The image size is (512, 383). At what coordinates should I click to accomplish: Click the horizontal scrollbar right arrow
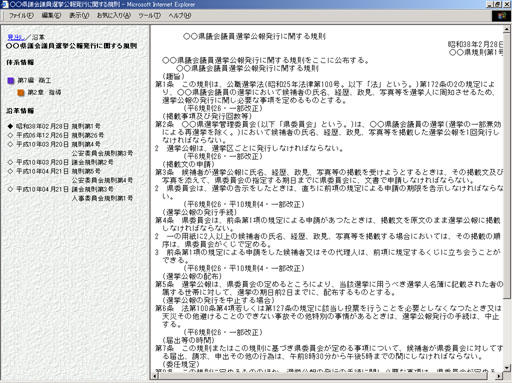pyautogui.click(x=499, y=376)
